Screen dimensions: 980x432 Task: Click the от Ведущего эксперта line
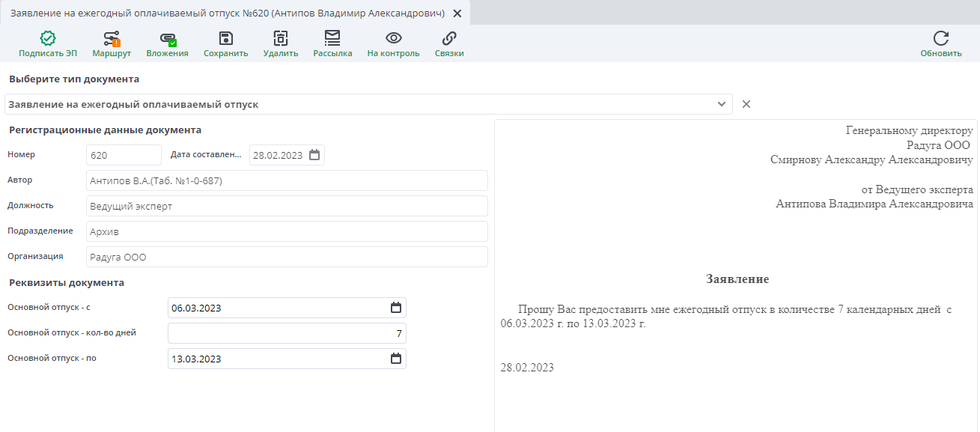[x=918, y=189]
